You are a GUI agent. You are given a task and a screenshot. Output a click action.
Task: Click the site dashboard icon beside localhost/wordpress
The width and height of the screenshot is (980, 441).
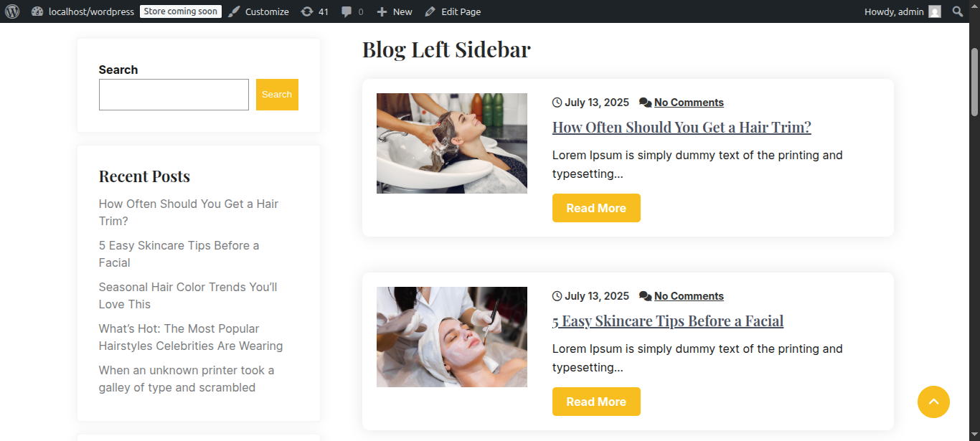pyautogui.click(x=38, y=11)
